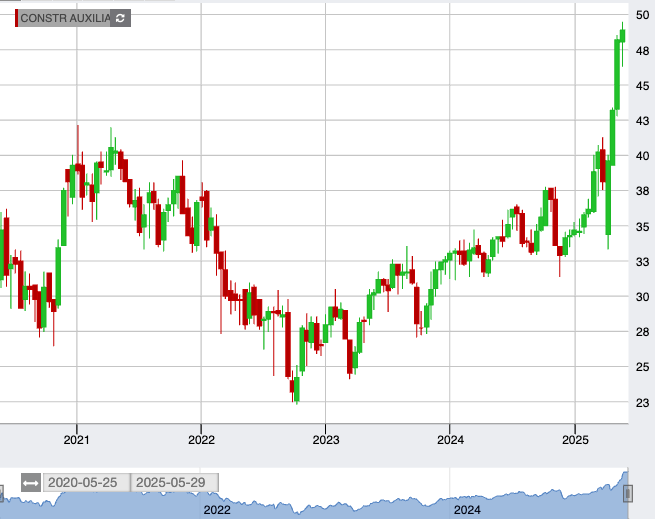Click the CONSTR AUXILIA series label
The width and height of the screenshot is (656, 521).
pyautogui.click(x=65, y=18)
